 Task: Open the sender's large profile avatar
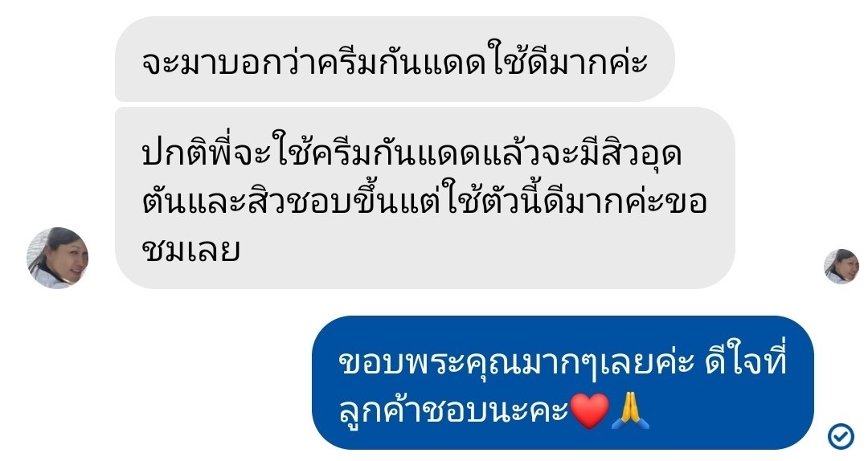pos(58,258)
